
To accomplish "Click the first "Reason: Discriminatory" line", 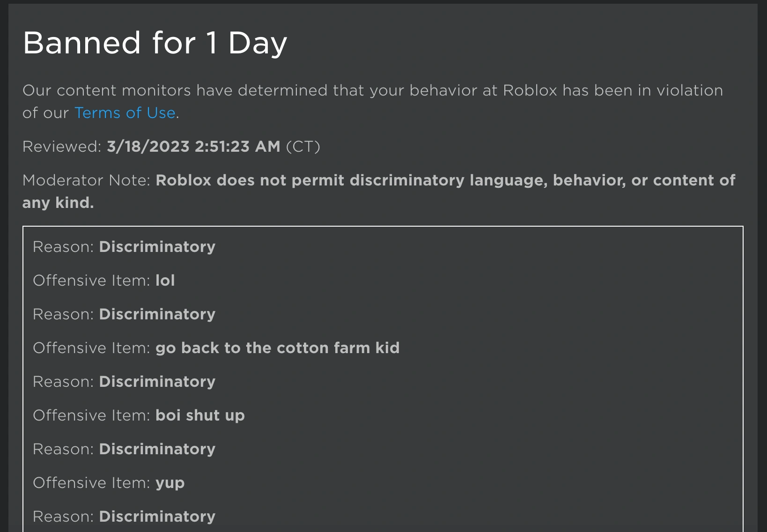I will pos(124,247).
